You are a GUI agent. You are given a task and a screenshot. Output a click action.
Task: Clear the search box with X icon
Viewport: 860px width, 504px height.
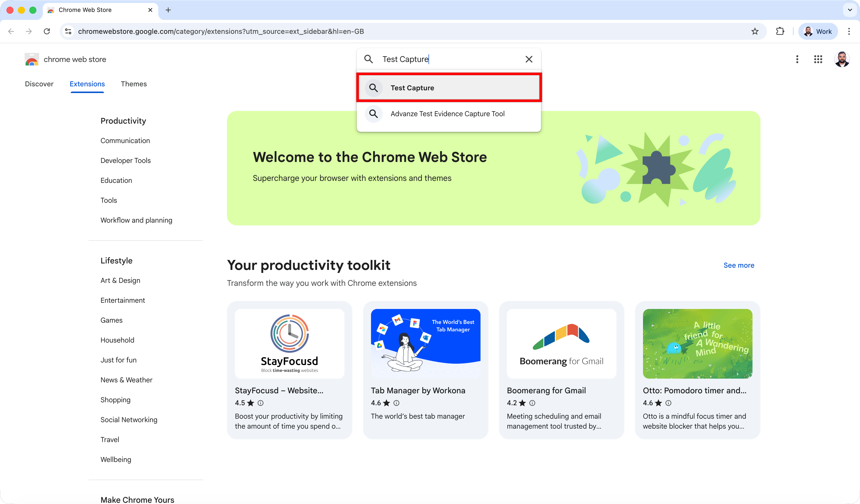click(x=529, y=59)
